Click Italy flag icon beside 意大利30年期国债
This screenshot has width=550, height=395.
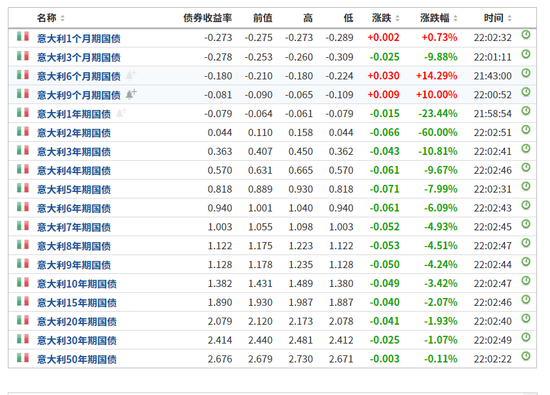tap(23, 339)
